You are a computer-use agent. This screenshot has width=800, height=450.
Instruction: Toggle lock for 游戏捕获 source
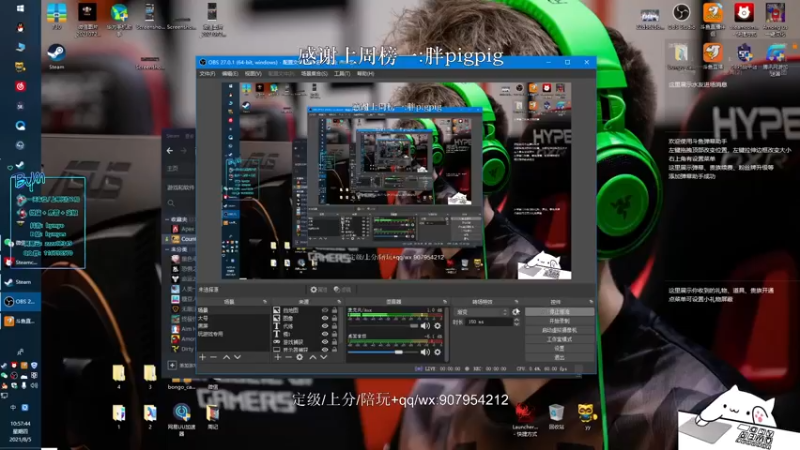[x=335, y=342]
